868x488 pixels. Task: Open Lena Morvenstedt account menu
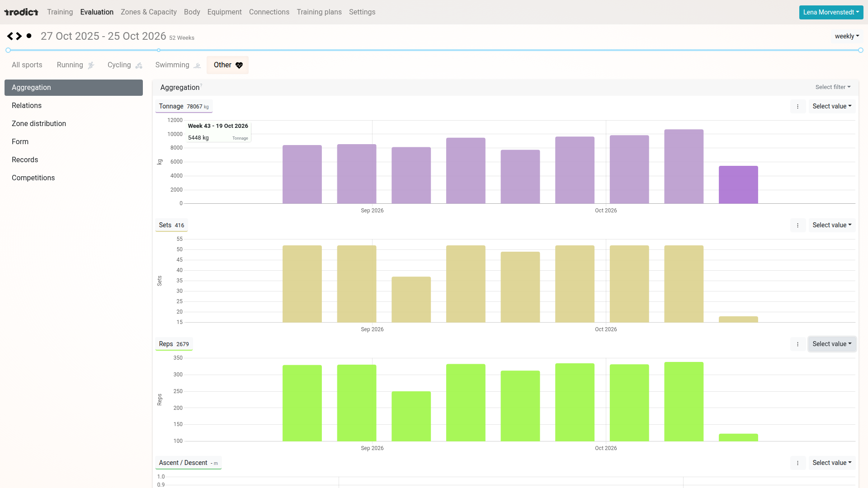tap(831, 12)
